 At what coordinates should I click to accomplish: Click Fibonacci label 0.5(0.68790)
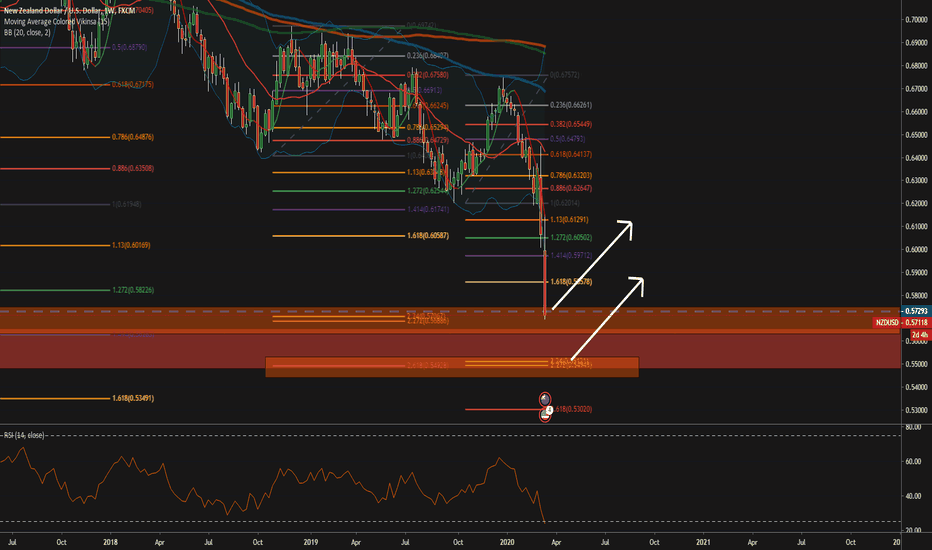click(x=129, y=47)
